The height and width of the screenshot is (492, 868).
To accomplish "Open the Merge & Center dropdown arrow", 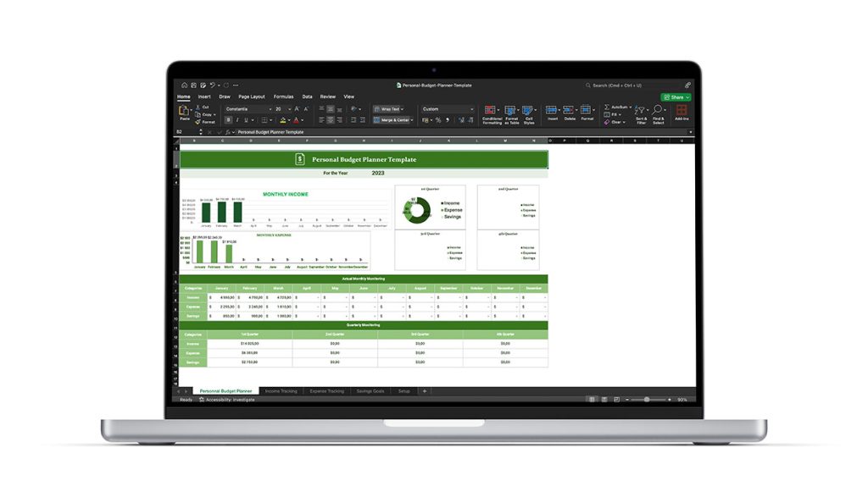I will point(412,120).
